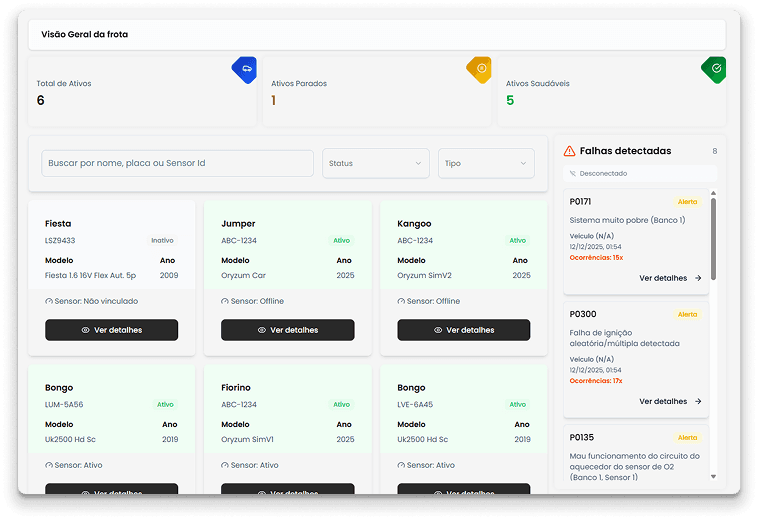
Task: Click the arrow icon for P0171 details
Action: 698,278
